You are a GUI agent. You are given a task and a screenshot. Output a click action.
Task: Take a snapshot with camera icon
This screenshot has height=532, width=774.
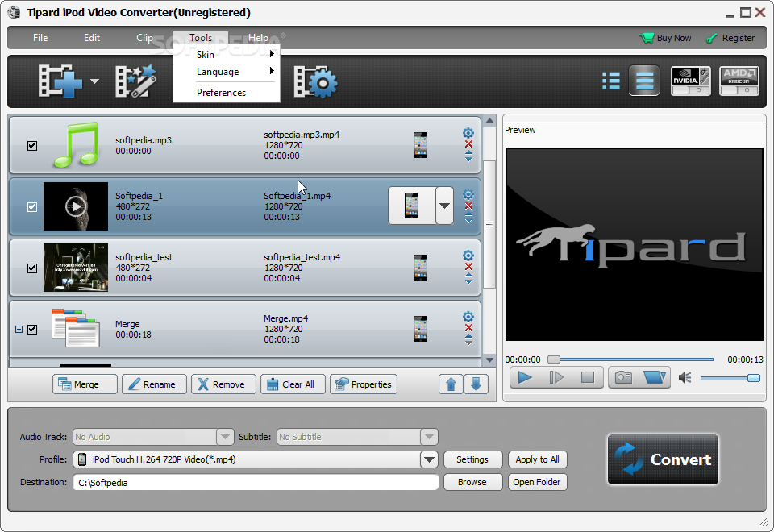[x=623, y=377]
